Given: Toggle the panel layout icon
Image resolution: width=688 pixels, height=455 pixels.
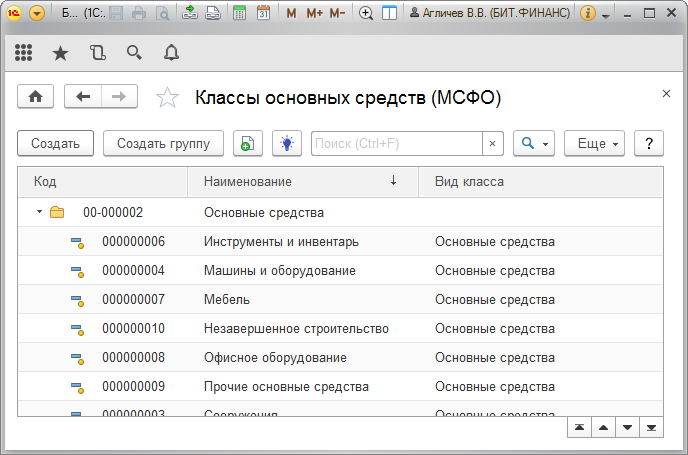Looking at the screenshot, I should point(389,13).
